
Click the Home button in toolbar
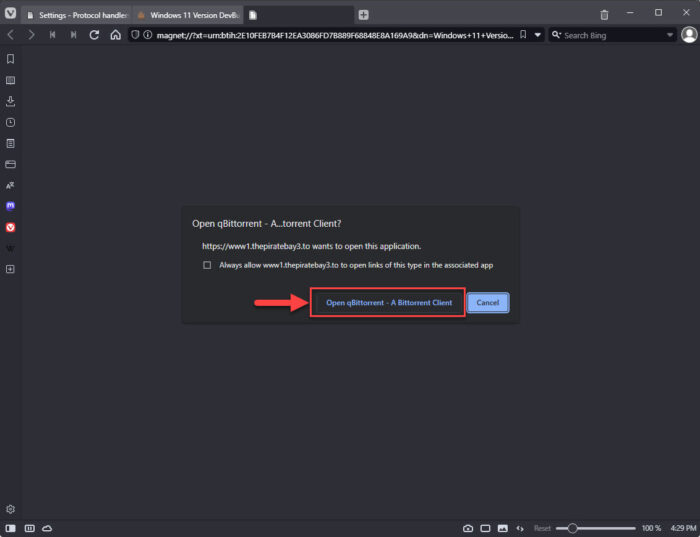[x=116, y=35]
